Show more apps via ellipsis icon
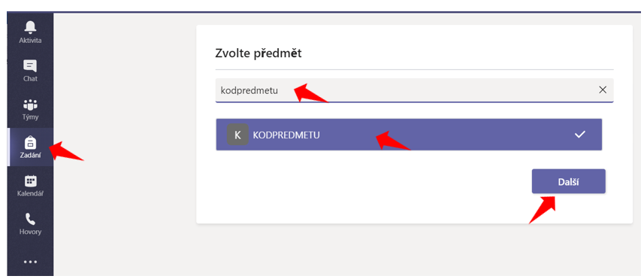Screen dimensions: 644x279 30,262
